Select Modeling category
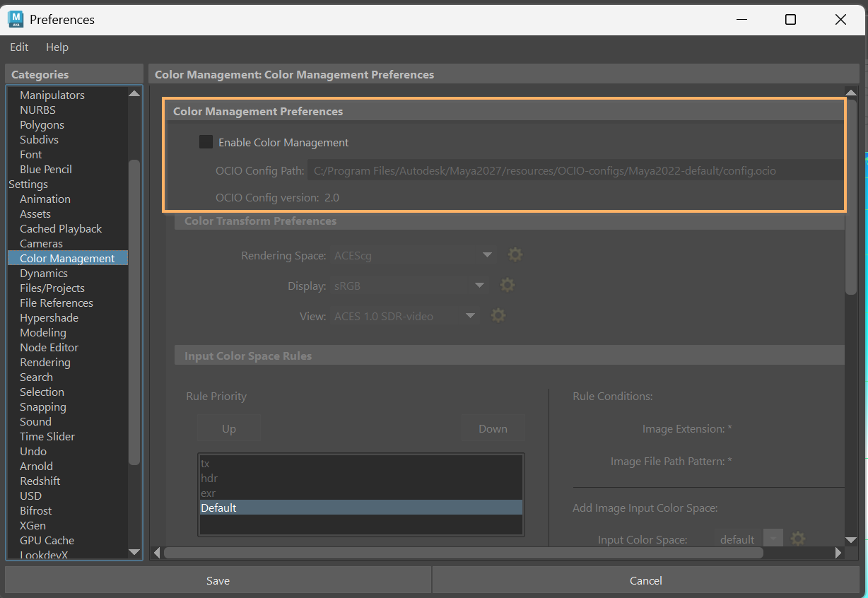The image size is (868, 598). pos(43,332)
